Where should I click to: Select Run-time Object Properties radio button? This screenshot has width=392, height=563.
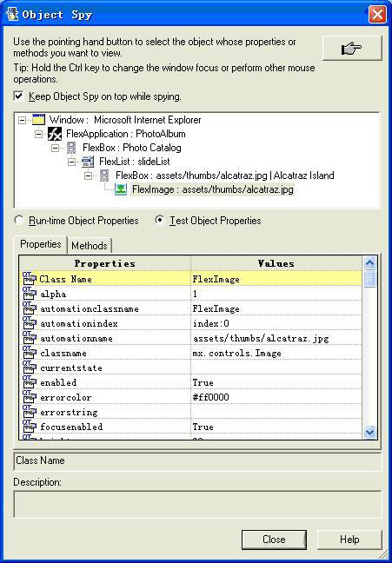pyautogui.click(x=18, y=220)
